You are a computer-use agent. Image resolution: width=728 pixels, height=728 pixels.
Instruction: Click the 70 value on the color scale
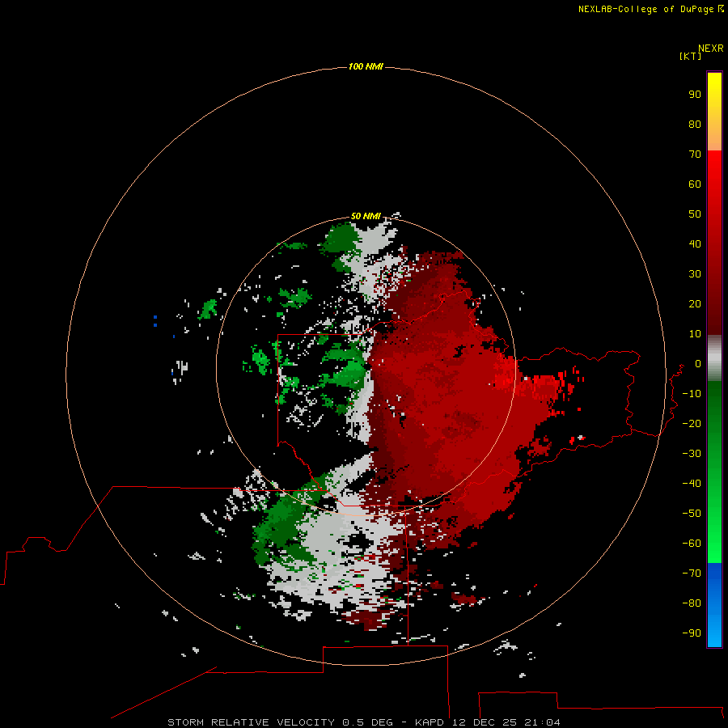tap(695, 154)
